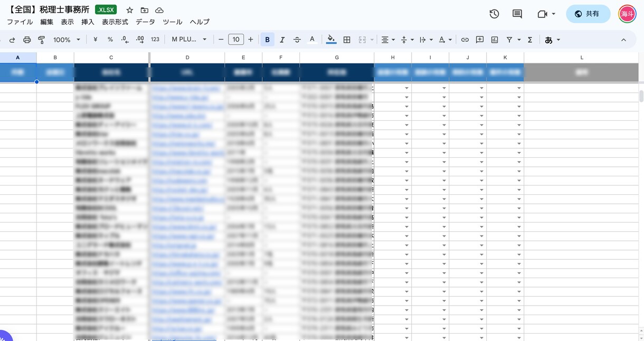This screenshot has height=341, width=644.
Task: Edit the font size 10 field
Action: click(235, 40)
